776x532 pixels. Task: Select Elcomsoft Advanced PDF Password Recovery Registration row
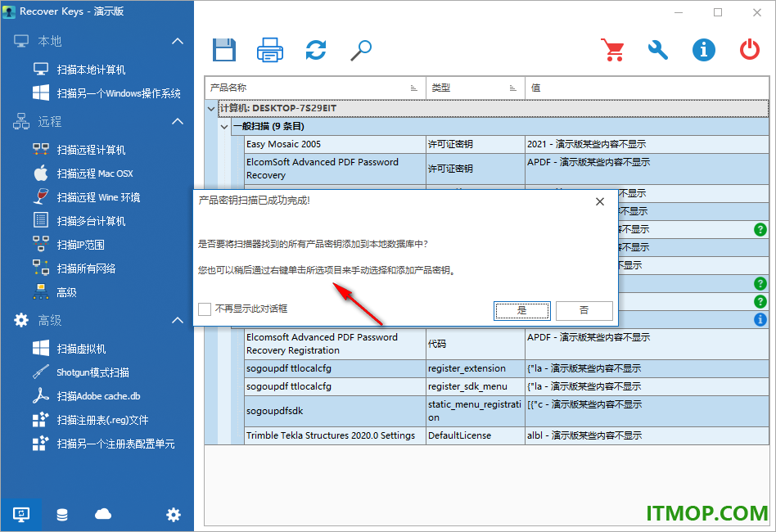(x=506, y=344)
